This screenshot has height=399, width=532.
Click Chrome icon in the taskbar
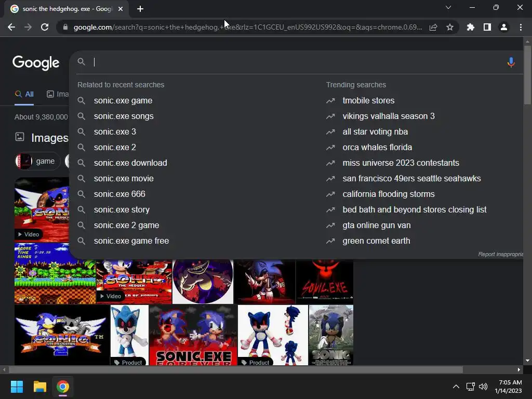point(63,387)
